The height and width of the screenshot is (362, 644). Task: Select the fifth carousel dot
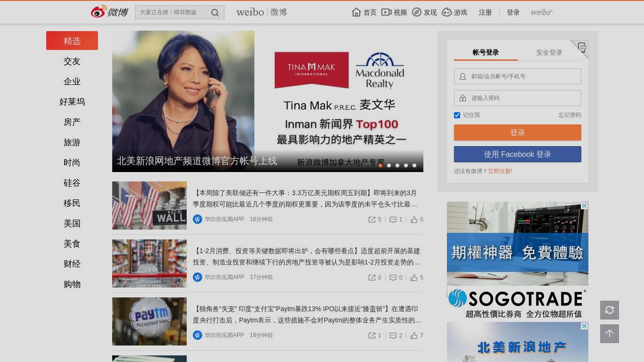[x=414, y=165]
